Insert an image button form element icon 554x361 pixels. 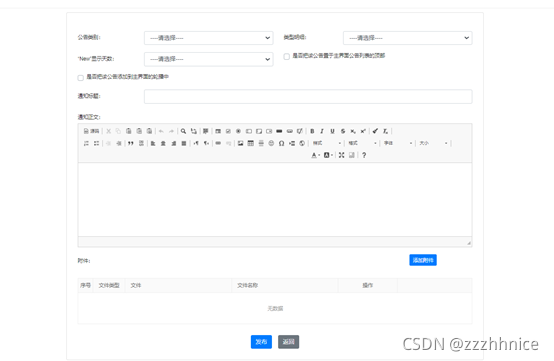[x=290, y=131]
